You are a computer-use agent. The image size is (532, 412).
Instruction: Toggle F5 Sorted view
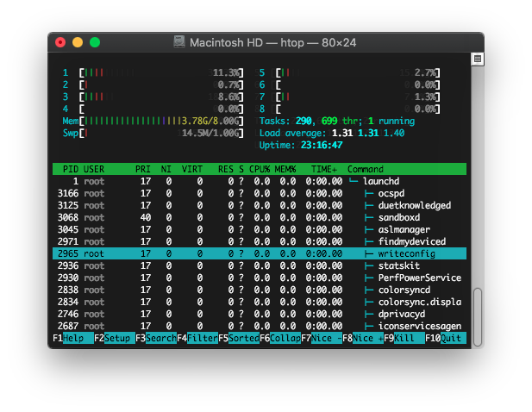pyautogui.click(x=239, y=338)
